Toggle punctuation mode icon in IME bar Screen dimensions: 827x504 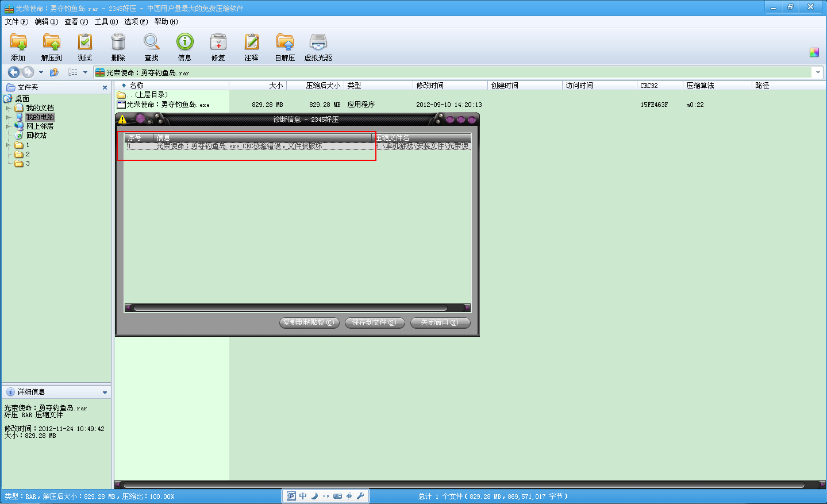326,496
